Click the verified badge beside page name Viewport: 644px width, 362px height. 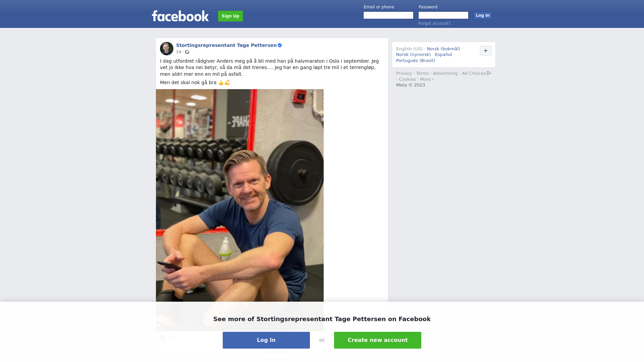[x=280, y=45]
